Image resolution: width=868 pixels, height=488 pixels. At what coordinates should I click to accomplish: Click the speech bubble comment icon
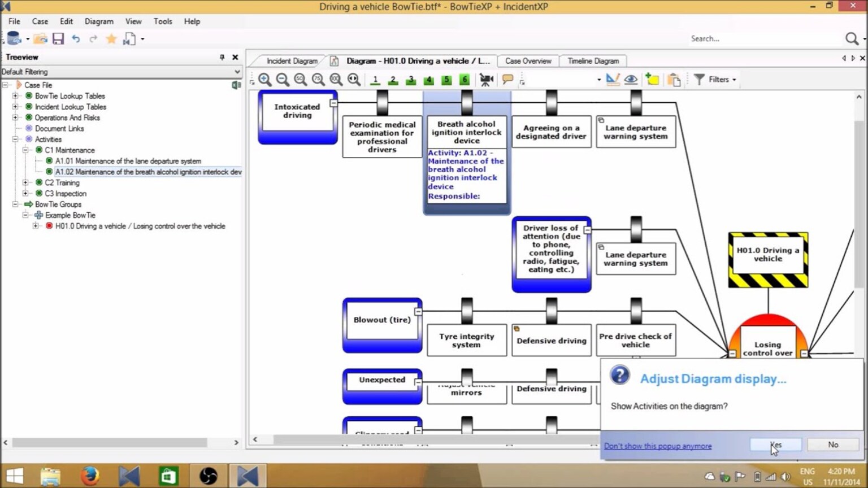click(x=507, y=80)
